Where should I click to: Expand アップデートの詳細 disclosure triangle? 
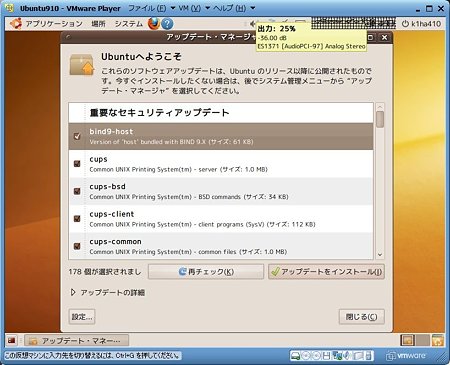coord(73,292)
